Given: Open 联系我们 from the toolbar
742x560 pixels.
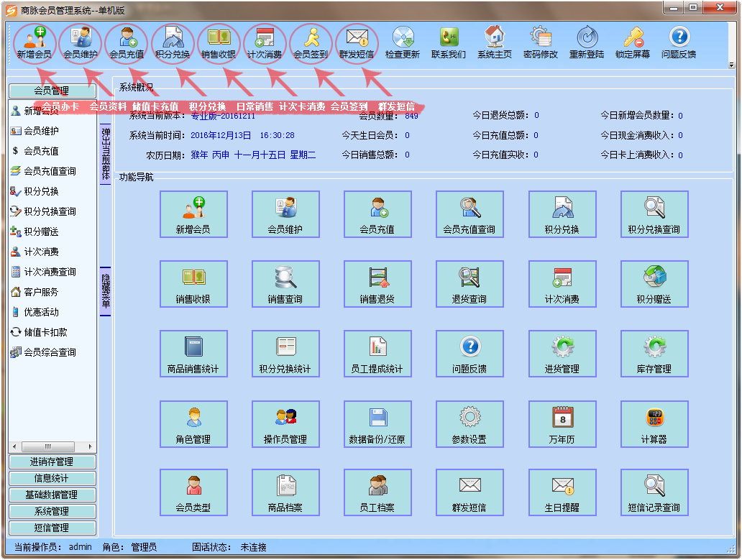Looking at the screenshot, I should (x=449, y=42).
